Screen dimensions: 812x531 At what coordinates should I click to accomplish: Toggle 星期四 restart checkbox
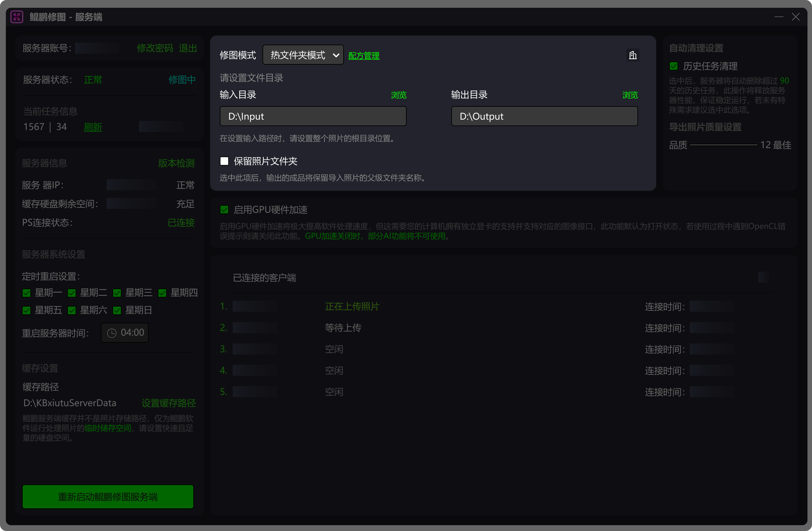click(162, 293)
